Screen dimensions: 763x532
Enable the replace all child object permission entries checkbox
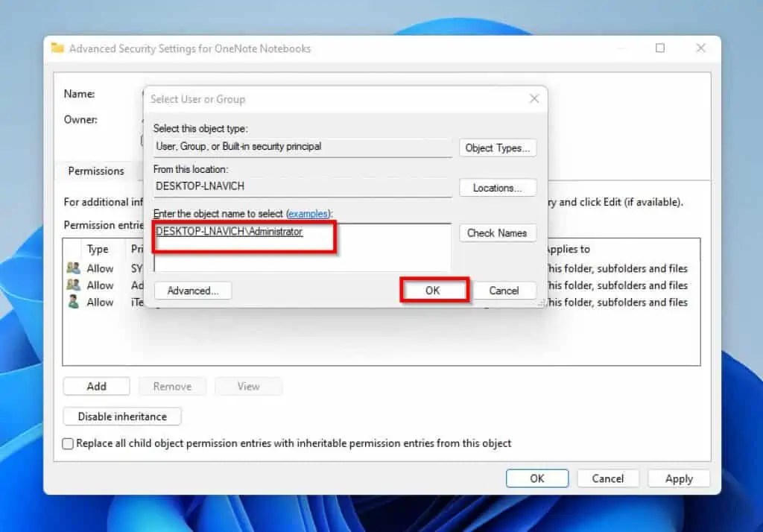[x=68, y=443]
